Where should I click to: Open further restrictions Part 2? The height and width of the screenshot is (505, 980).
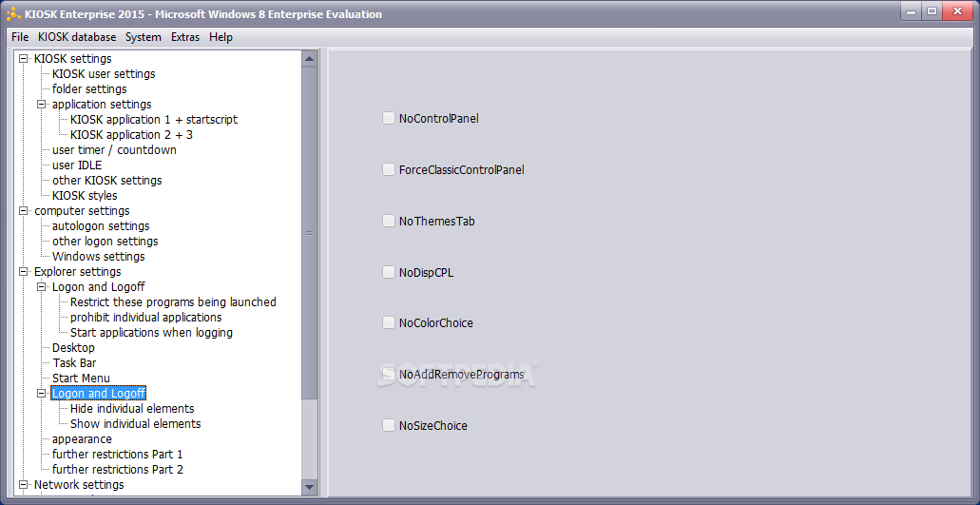coord(118,470)
